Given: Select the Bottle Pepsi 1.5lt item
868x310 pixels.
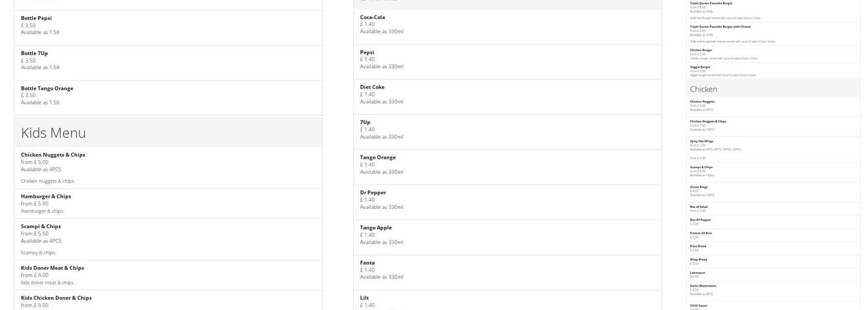Looking at the screenshot, I should [36, 19].
